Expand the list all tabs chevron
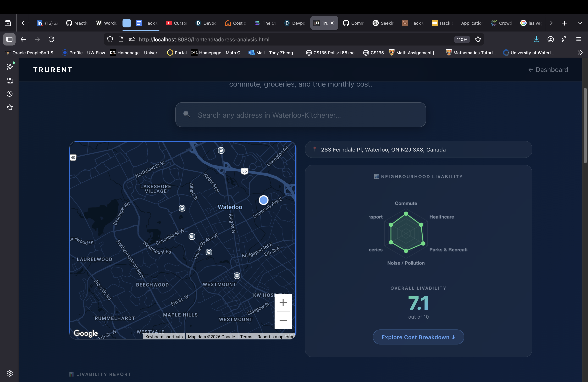The height and width of the screenshot is (382, 588). coord(580,23)
